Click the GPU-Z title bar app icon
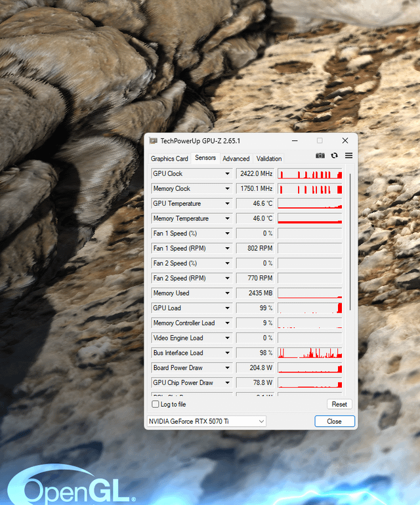420x505 pixels. coord(153,141)
